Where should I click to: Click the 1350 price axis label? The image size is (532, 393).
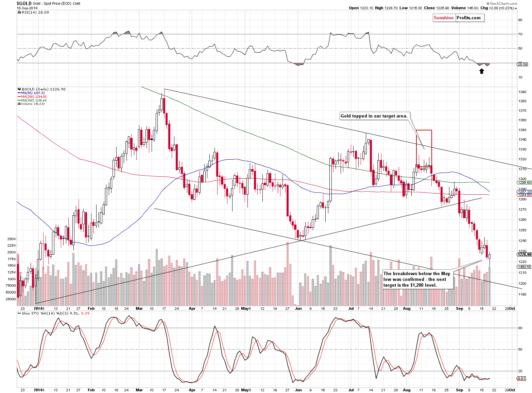tap(522, 130)
